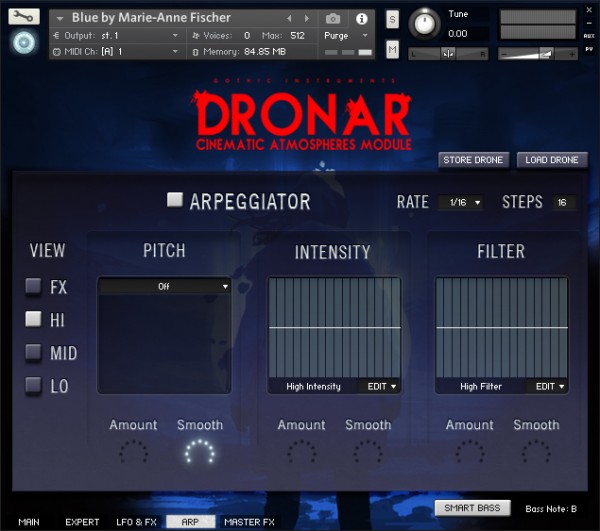Adjust the Tune knob
The width and height of the screenshot is (600, 531).
pyautogui.click(x=424, y=24)
